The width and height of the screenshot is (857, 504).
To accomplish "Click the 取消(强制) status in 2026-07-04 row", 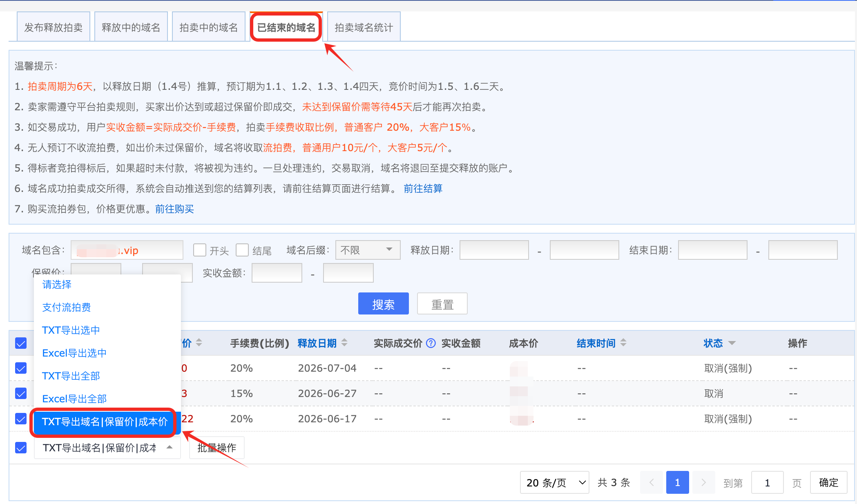I will (x=728, y=368).
